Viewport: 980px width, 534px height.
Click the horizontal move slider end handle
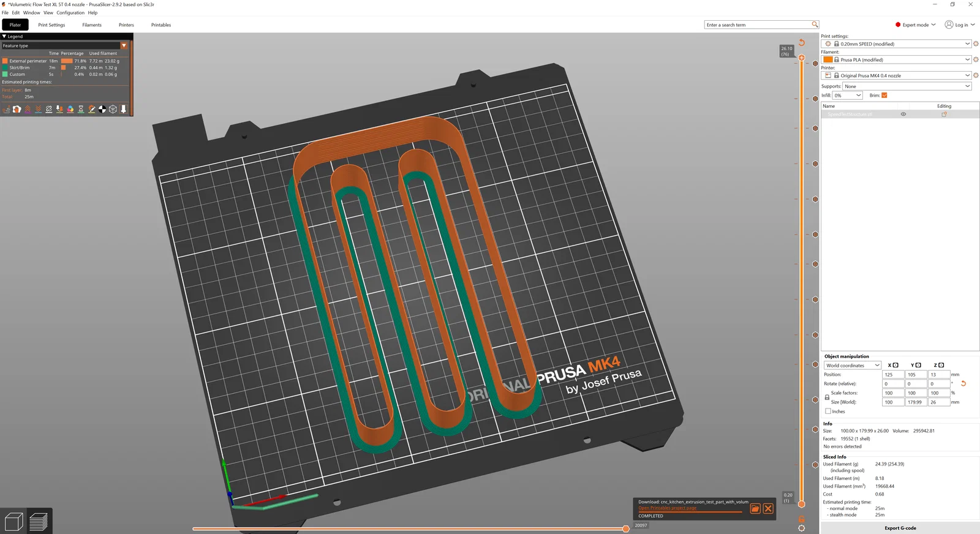(625, 528)
